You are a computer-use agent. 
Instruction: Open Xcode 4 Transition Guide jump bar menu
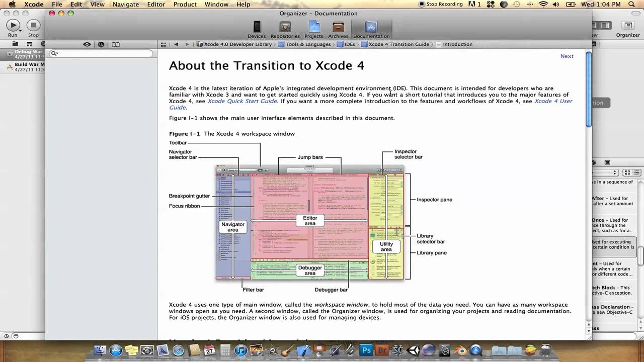coord(395,44)
